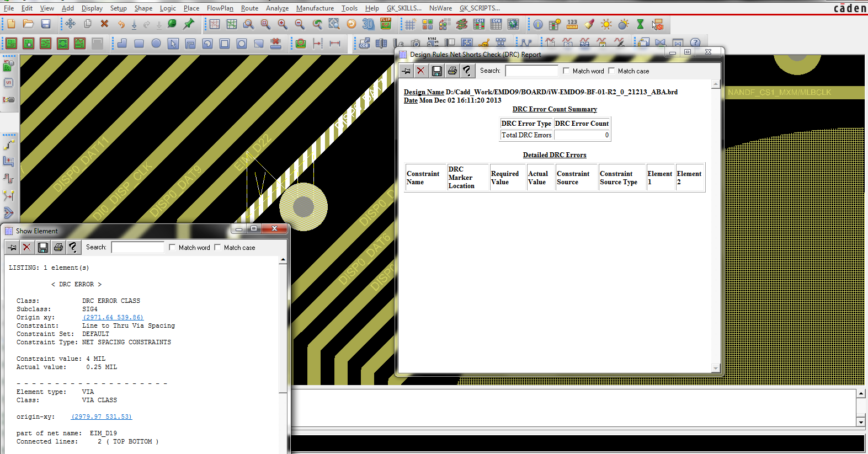Viewport: 868px width, 454px height.
Task: Click the DRC origin xy coordinate link
Action: pos(113,318)
